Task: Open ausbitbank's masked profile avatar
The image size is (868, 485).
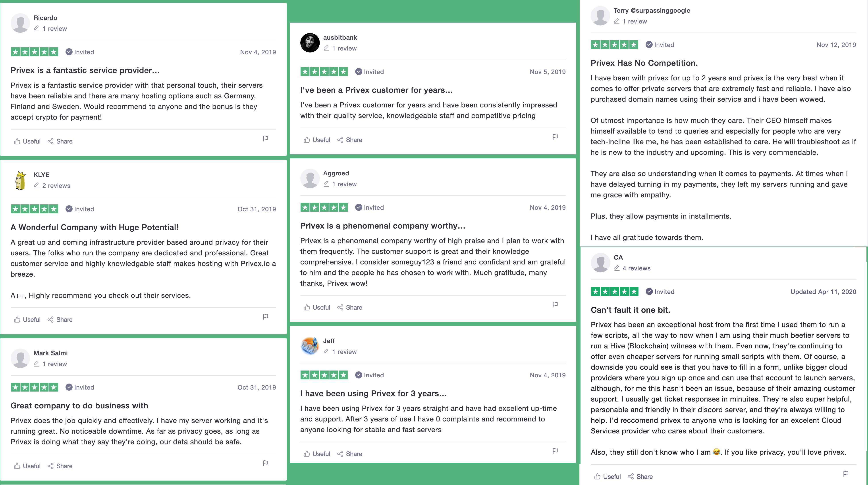Action: tap(310, 43)
